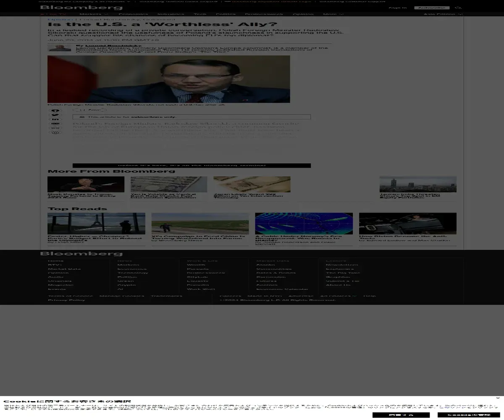
Task: Accept cookies with left black banner button
Action: (401, 415)
